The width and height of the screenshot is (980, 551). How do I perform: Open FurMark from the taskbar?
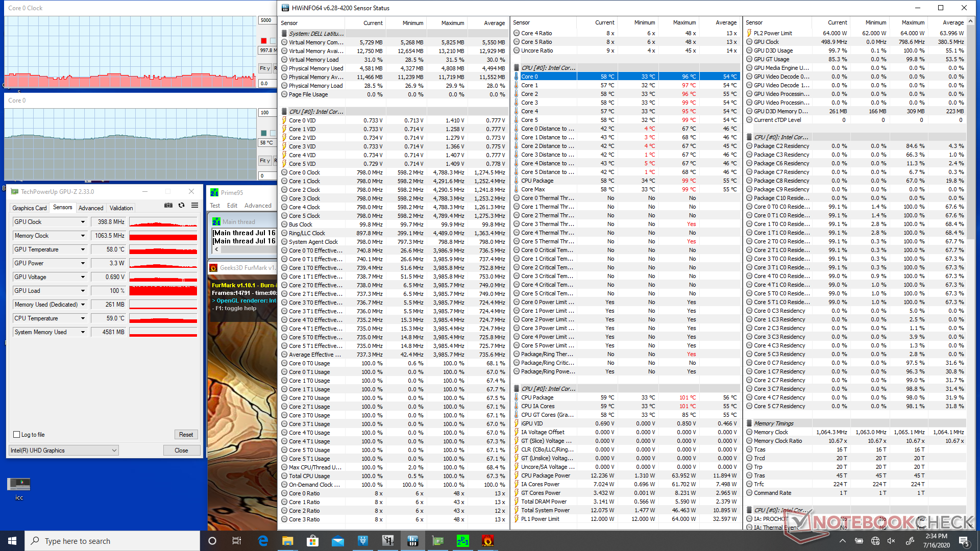click(x=487, y=541)
